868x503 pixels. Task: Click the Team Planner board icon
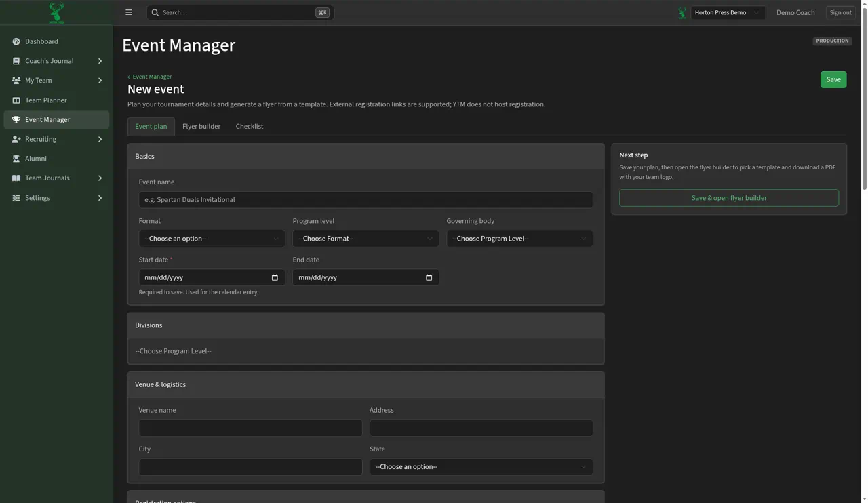click(16, 100)
